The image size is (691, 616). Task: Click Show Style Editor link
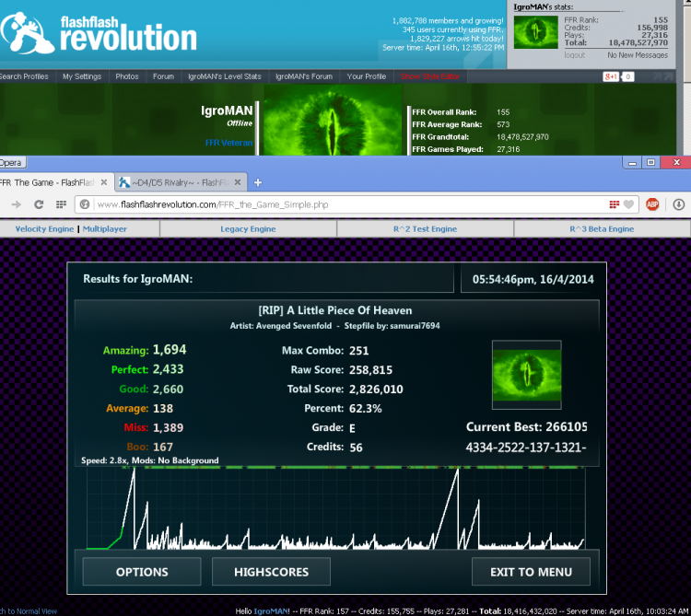pos(430,76)
